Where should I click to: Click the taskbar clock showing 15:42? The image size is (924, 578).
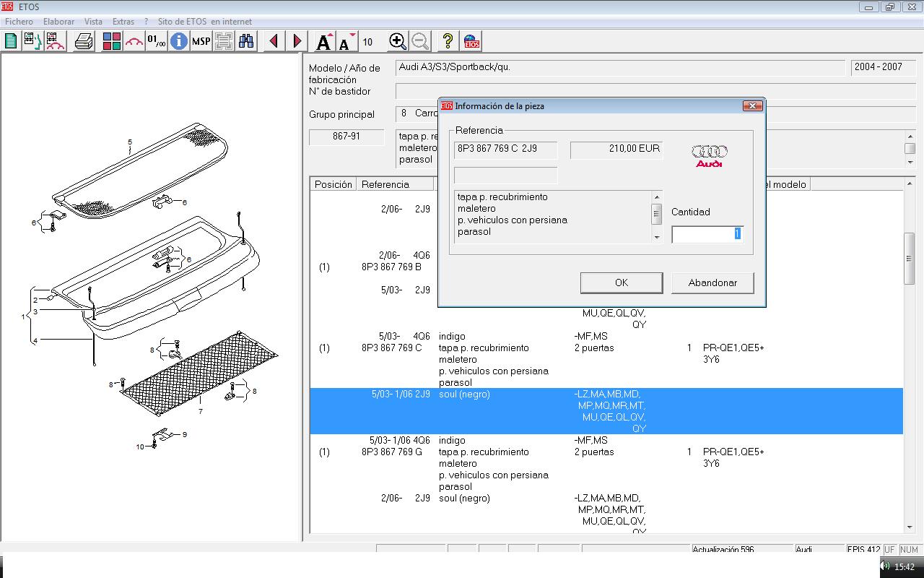point(905,567)
